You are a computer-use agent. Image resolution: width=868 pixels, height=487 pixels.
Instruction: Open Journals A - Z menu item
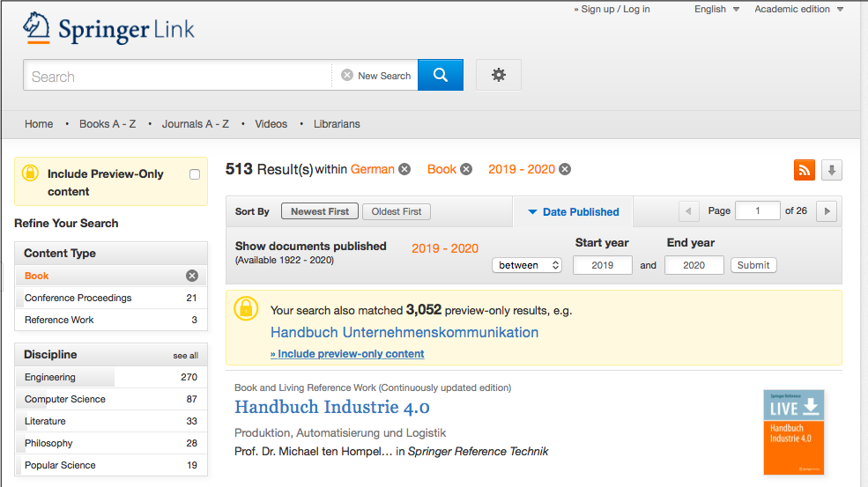pos(196,124)
